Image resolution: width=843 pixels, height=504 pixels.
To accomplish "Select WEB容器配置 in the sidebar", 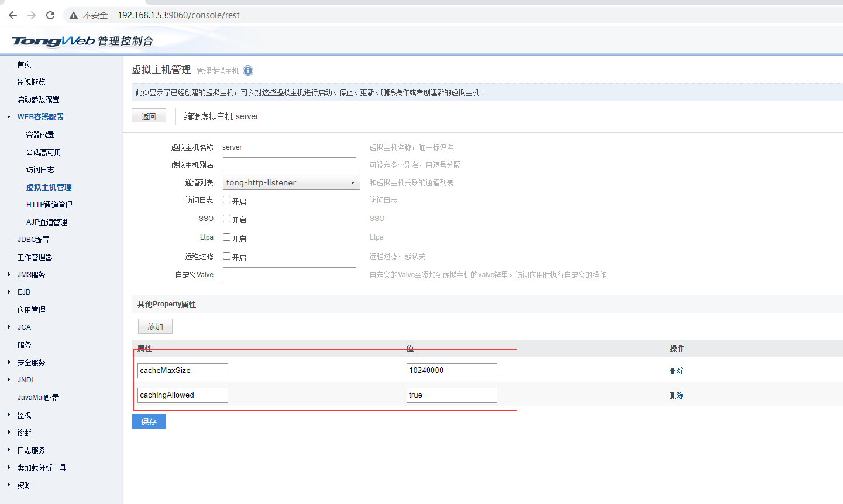I will [40, 117].
